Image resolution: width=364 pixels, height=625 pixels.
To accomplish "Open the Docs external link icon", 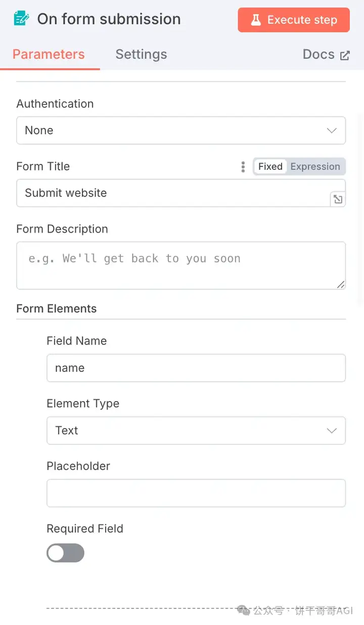I will tap(345, 56).
